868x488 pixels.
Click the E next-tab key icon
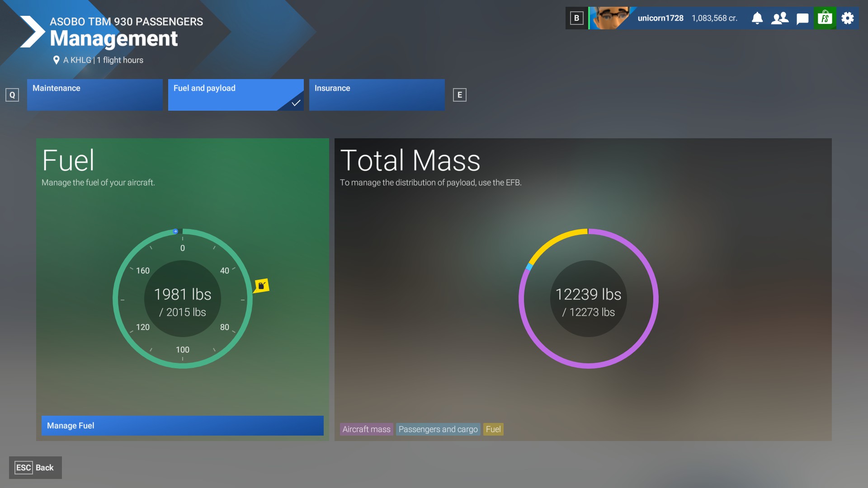tap(460, 95)
